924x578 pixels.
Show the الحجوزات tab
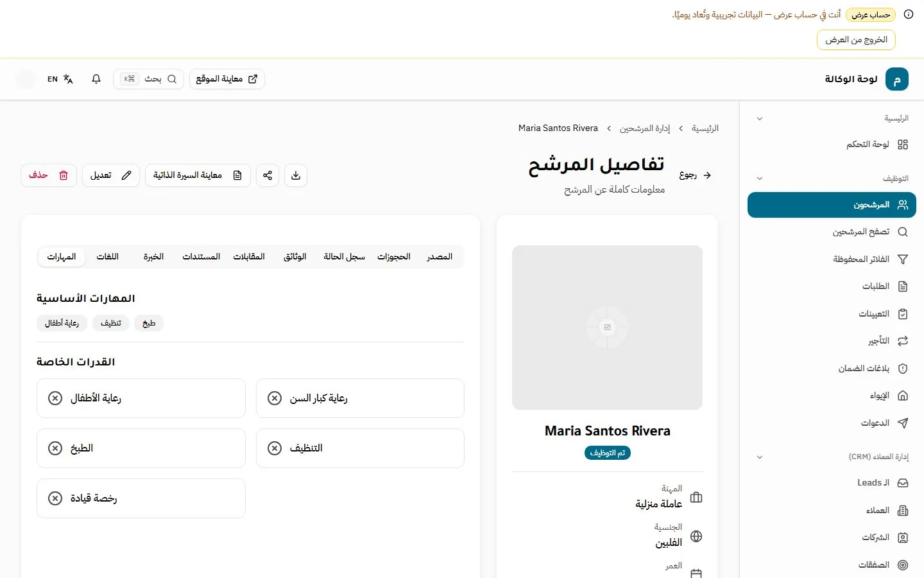[x=394, y=257]
